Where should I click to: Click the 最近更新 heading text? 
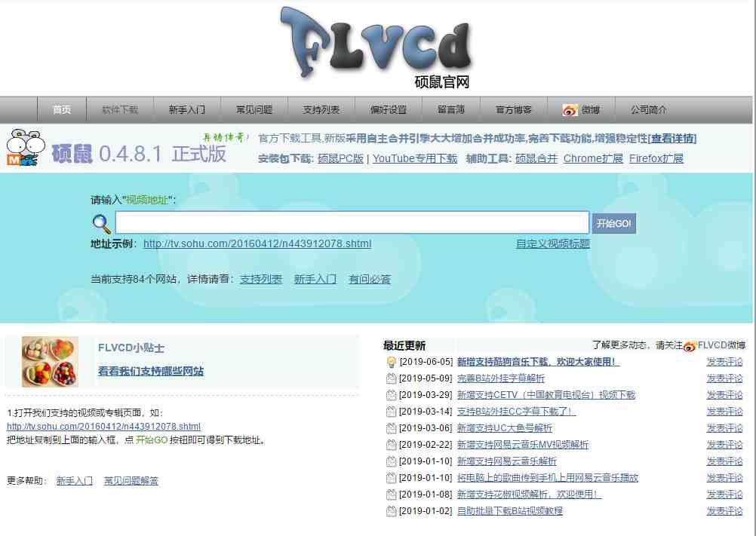[404, 346]
